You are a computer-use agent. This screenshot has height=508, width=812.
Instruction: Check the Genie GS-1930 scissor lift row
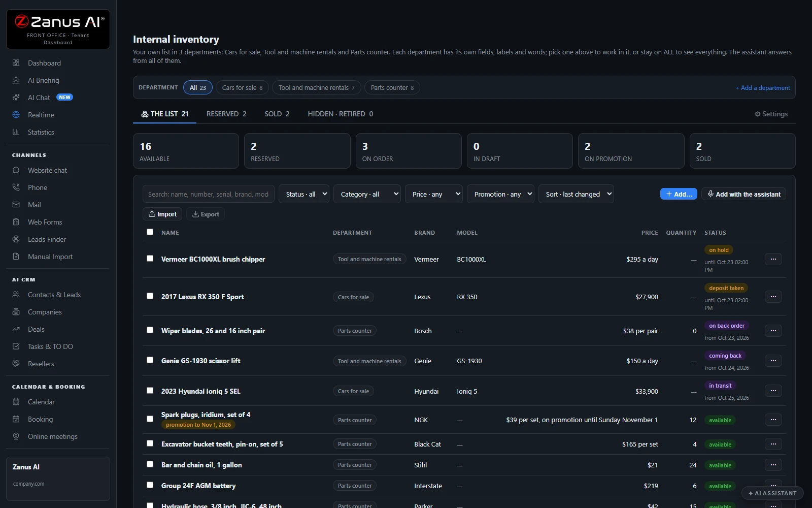pos(150,360)
